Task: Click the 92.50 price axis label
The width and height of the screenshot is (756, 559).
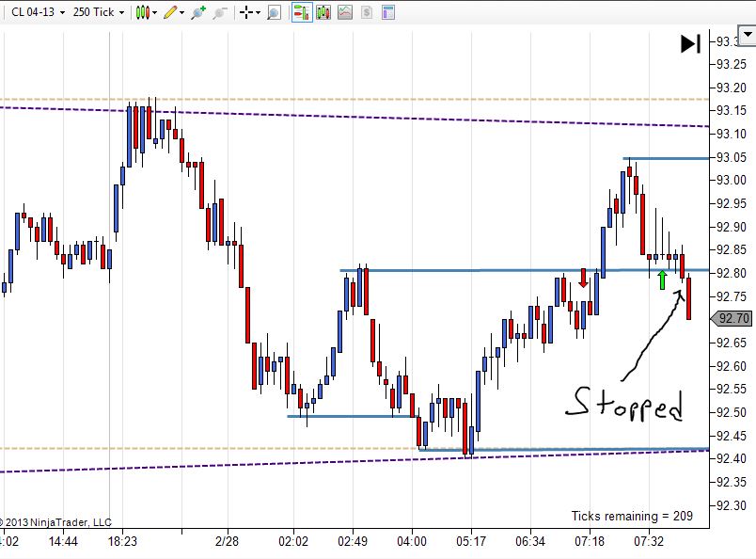Action: tap(732, 412)
